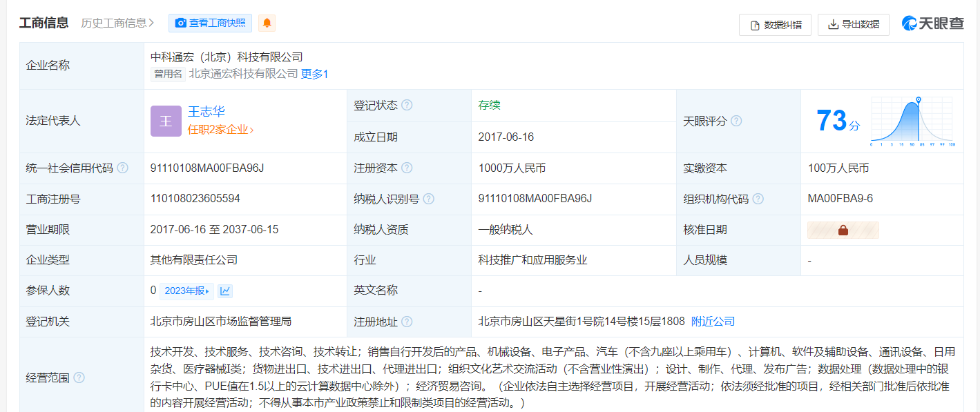This screenshot has height=412, width=980.
Task: Click the locked 核准日期 lock icon
Action: pos(843,230)
